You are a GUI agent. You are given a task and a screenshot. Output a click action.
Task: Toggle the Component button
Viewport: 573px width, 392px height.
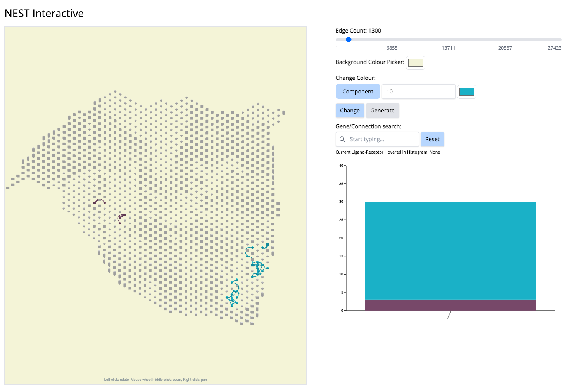pyautogui.click(x=357, y=92)
